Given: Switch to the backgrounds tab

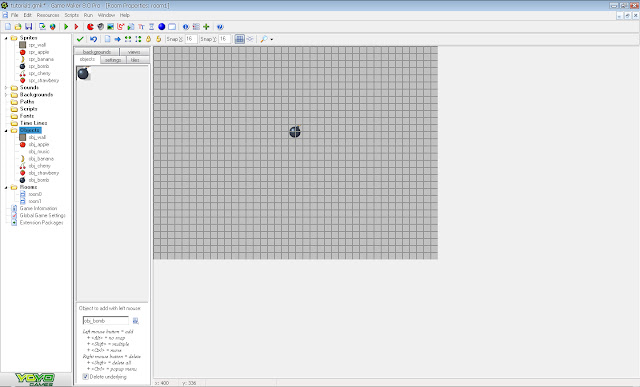Looking at the screenshot, I should (x=97, y=52).
